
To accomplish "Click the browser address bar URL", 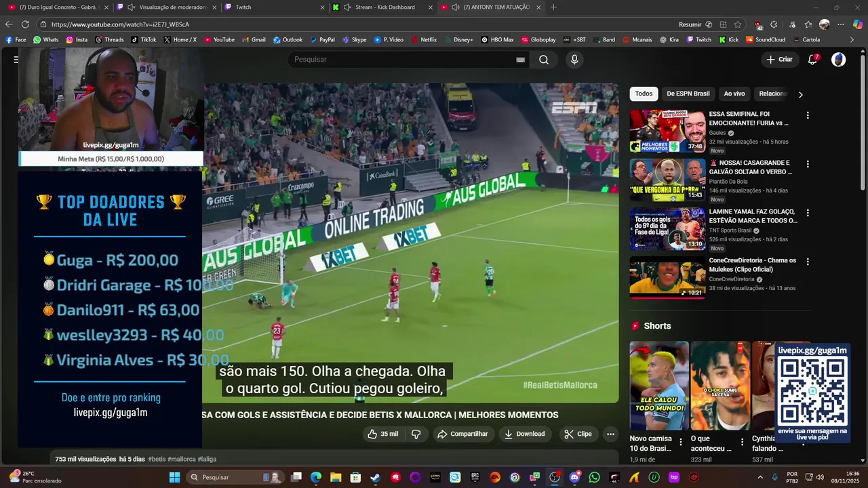I will pyautogui.click(x=120, y=24).
